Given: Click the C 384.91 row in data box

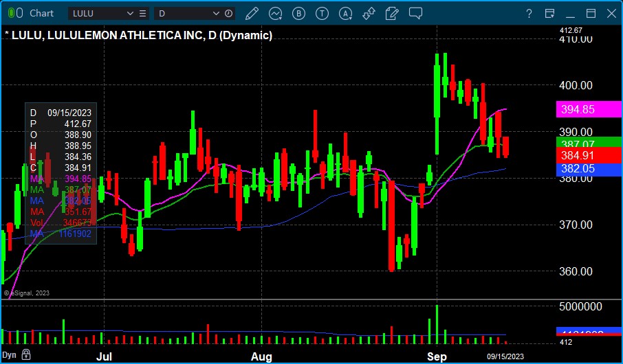Looking at the screenshot, I should pos(61,168).
